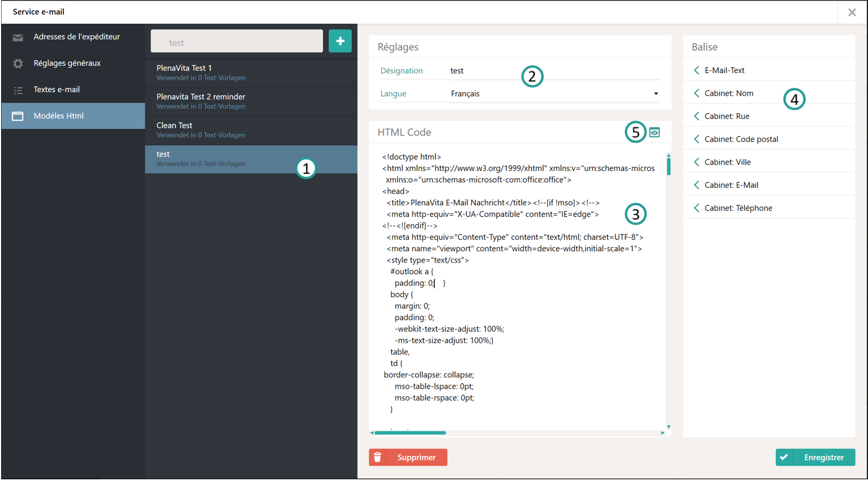
Task: Click the list icon for Textes e-mail
Action: (18, 90)
